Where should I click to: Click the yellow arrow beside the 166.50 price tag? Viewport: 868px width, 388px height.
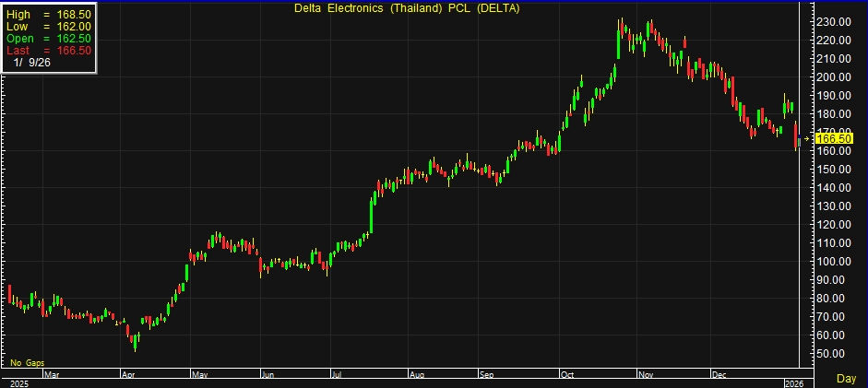point(807,138)
